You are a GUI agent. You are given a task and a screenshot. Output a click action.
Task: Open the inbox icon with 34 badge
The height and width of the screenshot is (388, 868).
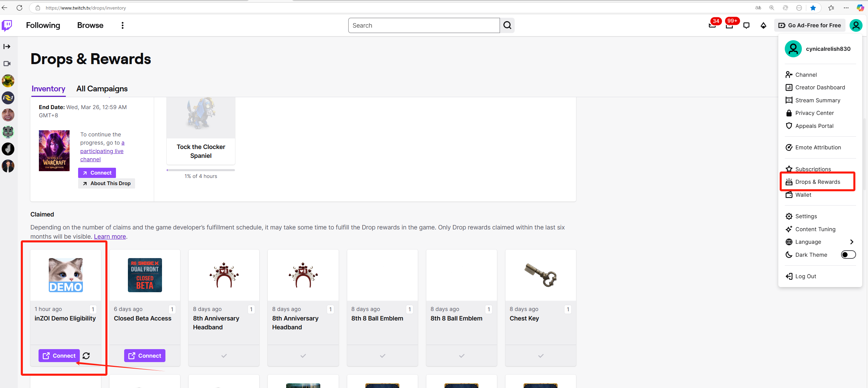(x=712, y=25)
